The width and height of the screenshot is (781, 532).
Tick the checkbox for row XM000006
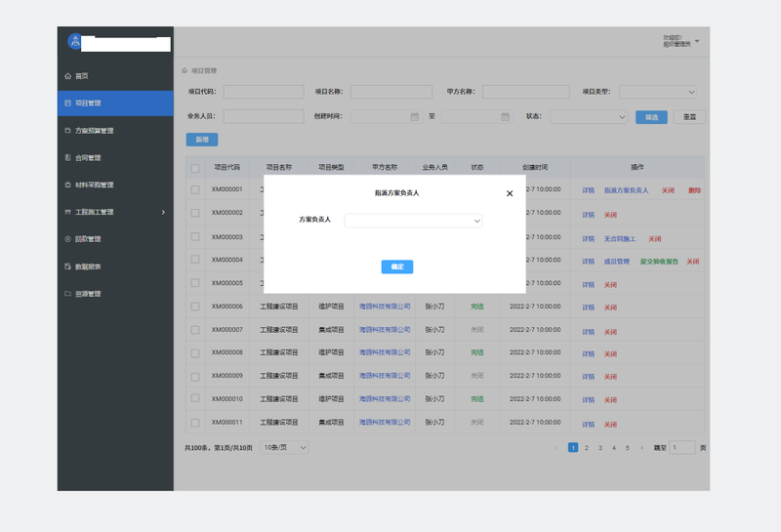tap(195, 307)
